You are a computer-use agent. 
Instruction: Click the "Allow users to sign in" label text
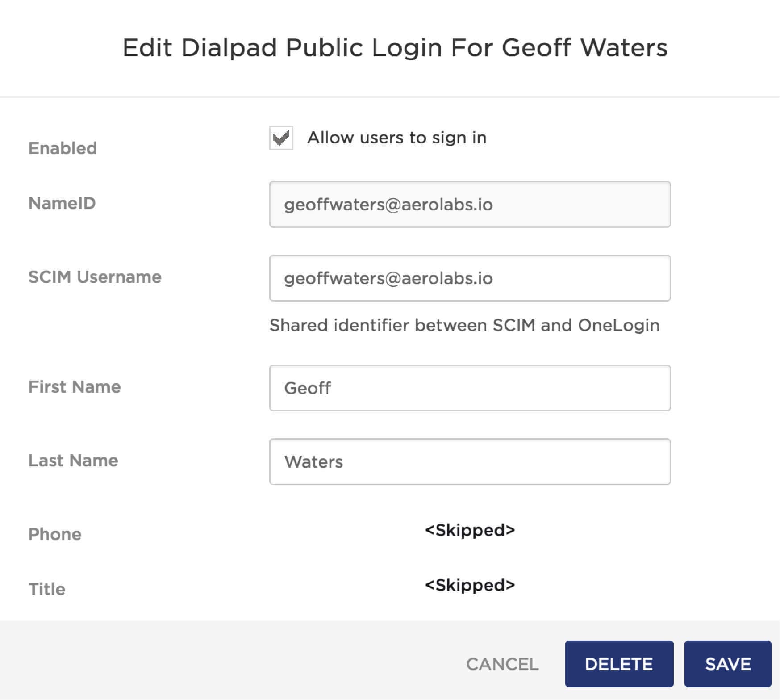396,138
